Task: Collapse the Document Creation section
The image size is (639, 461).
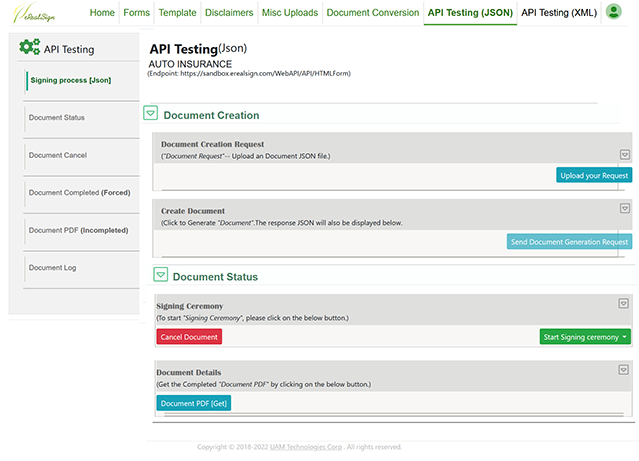Action: [x=150, y=114]
